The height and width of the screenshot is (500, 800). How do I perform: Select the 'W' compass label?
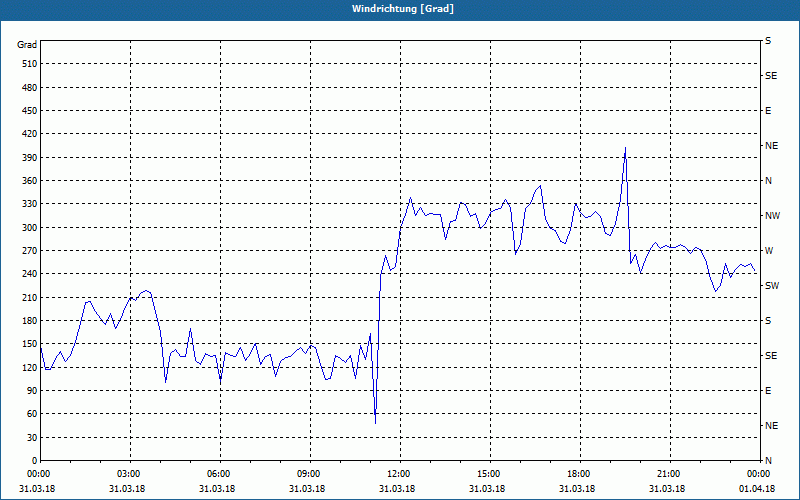tap(769, 251)
